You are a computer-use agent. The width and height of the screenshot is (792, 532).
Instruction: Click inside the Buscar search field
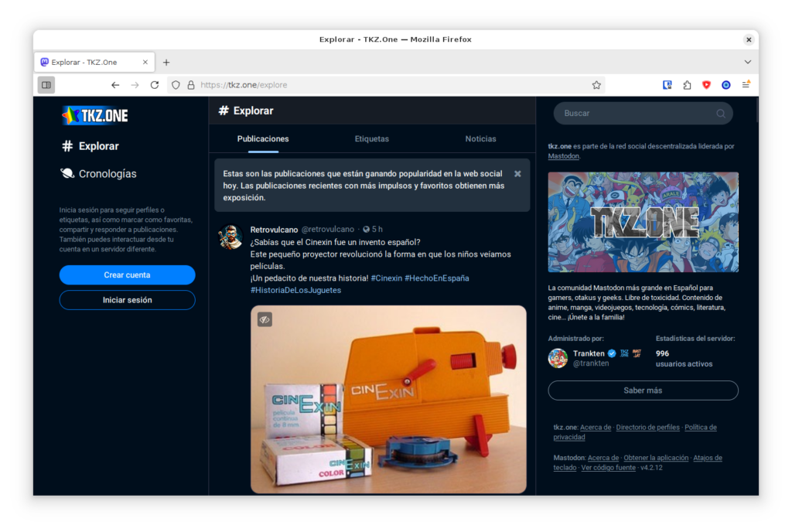coord(634,114)
